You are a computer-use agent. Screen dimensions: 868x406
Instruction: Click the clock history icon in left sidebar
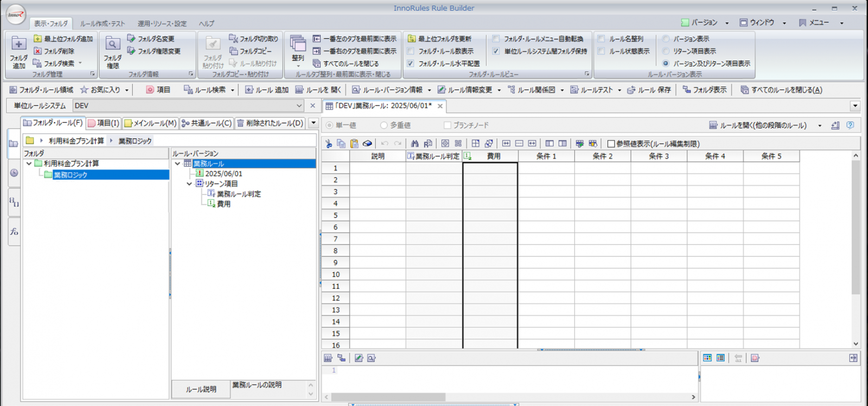point(14,173)
